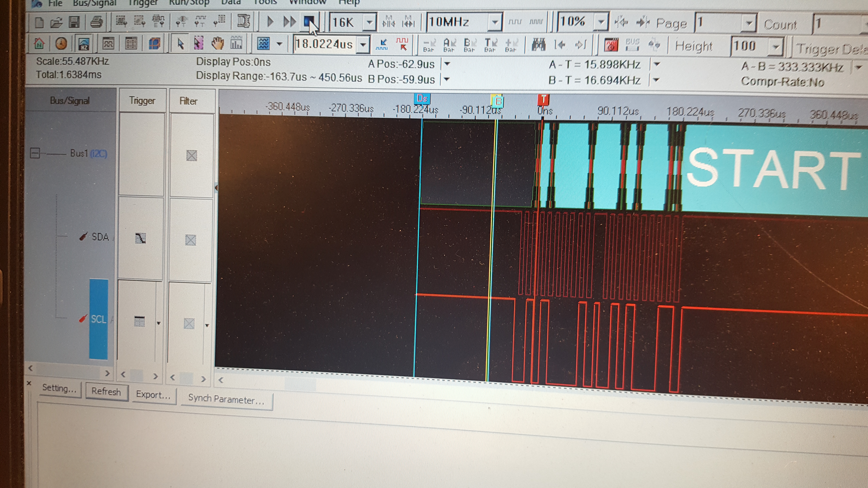Open the 10MHz sample rate dropdown
Viewport: 868px width, 488px height.
point(495,23)
